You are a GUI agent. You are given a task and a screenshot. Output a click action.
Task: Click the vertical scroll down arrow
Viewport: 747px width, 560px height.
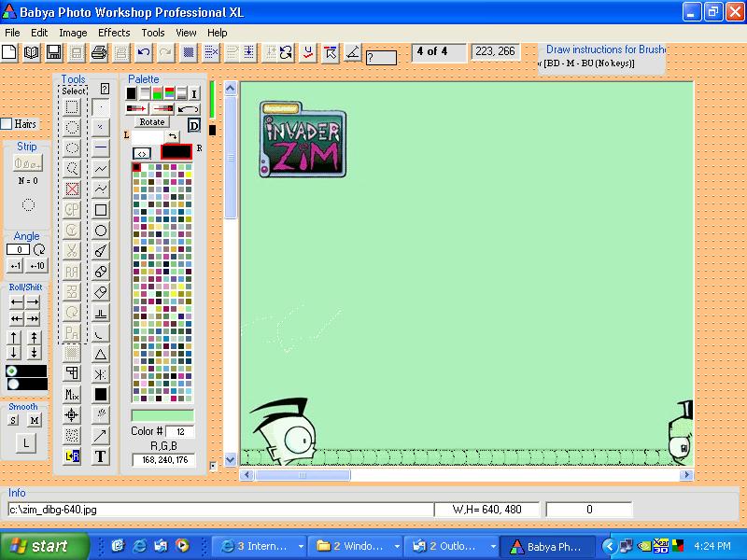point(230,460)
